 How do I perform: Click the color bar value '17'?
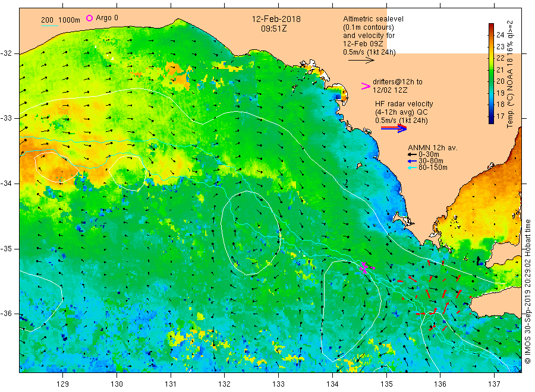pyautogui.click(x=500, y=116)
